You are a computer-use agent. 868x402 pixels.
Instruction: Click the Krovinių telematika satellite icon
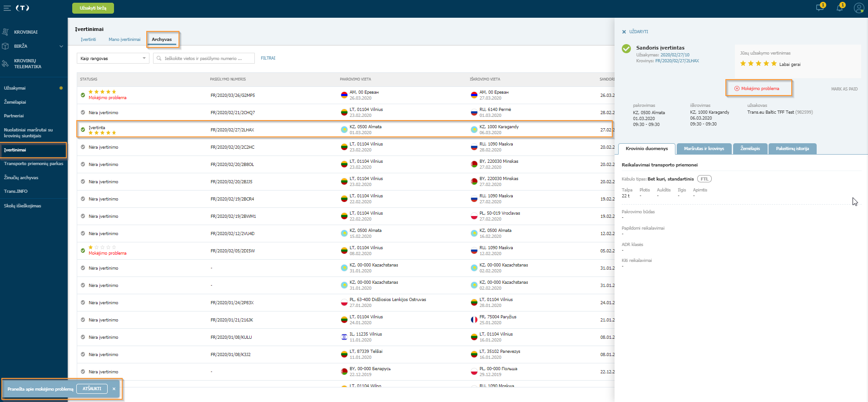[5, 64]
